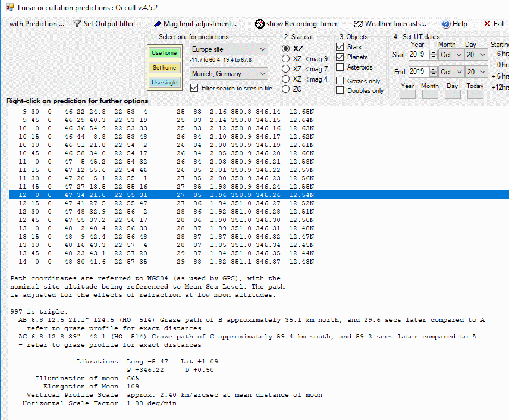This screenshot has height=420, width=509.
Task: Select the ZC star catalog option
Action: coord(286,89)
